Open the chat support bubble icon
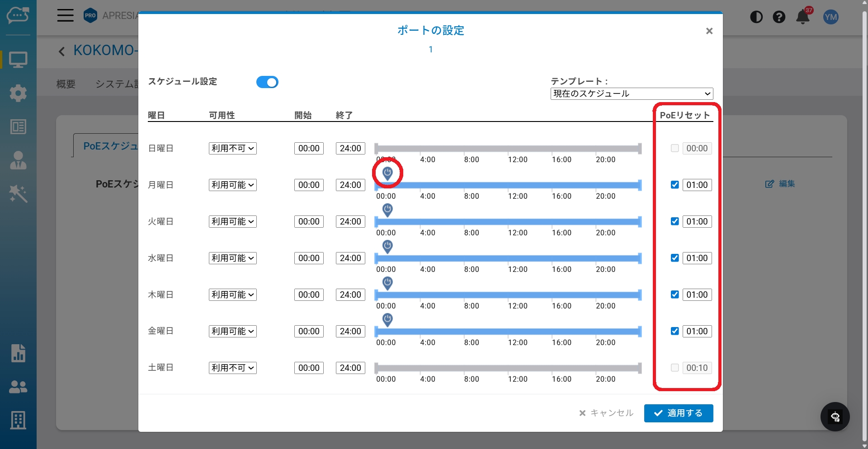The image size is (868, 449). click(x=835, y=416)
